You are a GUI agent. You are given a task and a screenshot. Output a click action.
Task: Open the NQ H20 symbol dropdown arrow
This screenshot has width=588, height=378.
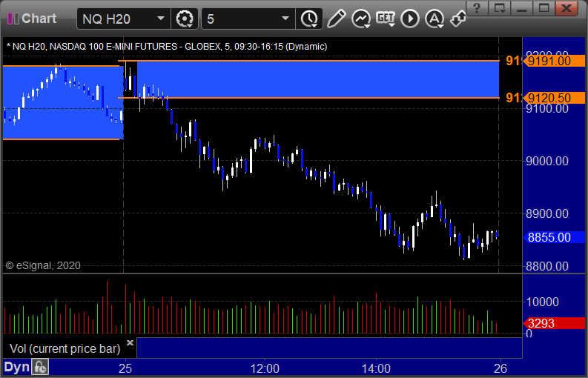(160, 19)
